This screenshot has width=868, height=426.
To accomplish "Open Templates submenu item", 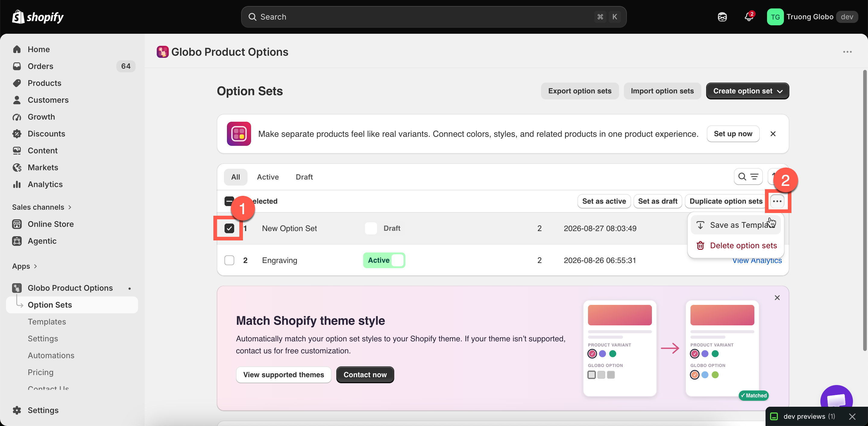I will [47, 321].
